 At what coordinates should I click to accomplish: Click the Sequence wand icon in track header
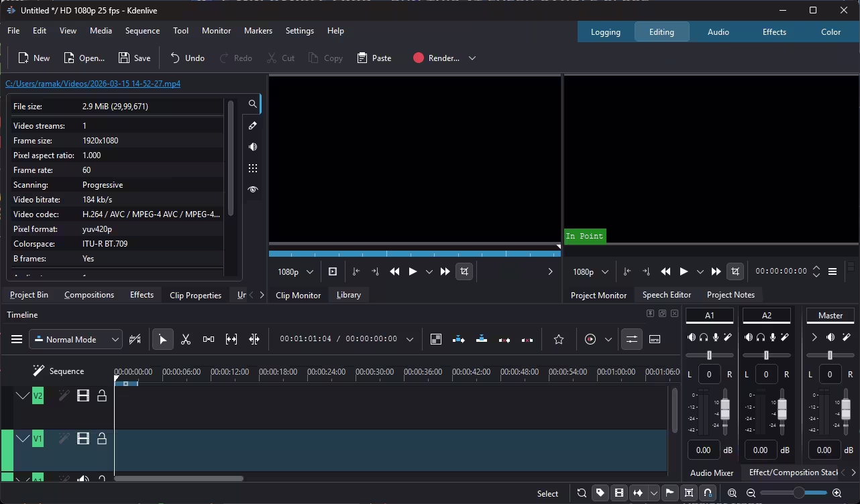tap(38, 371)
